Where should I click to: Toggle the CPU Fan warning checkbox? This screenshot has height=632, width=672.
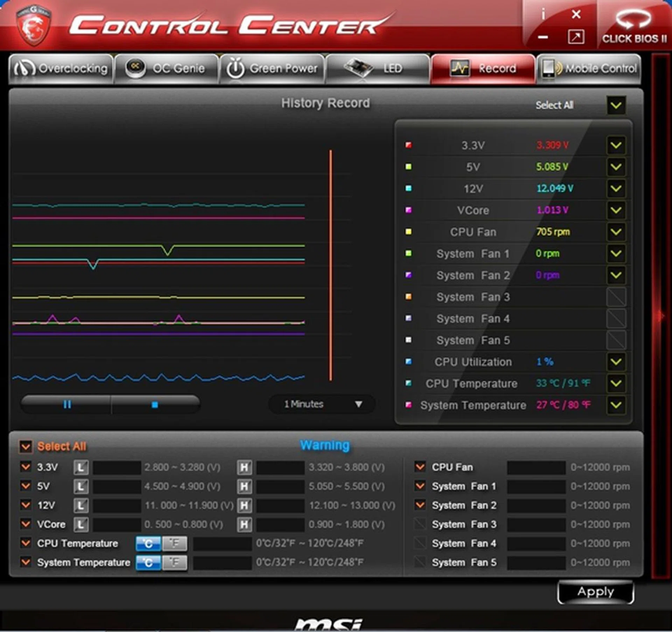click(420, 467)
